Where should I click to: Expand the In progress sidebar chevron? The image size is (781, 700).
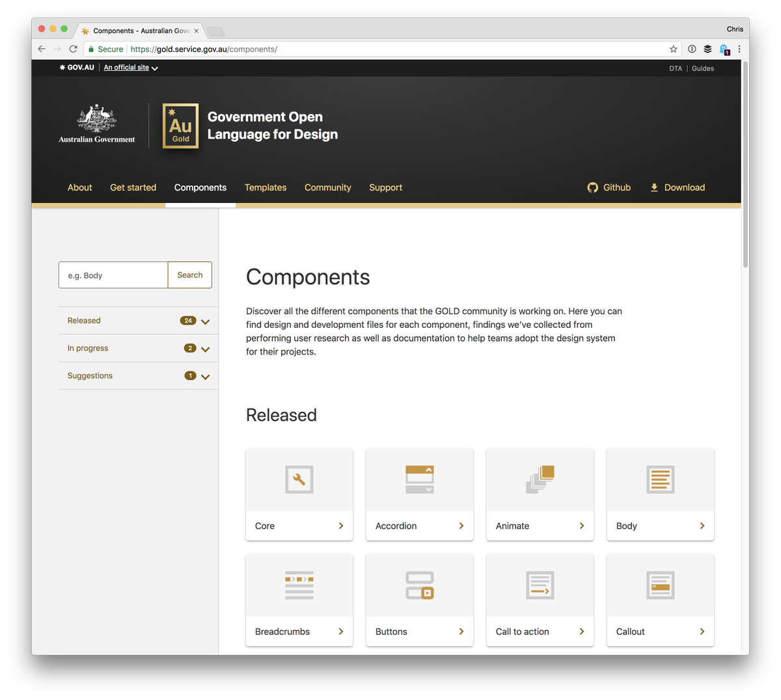click(206, 349)
